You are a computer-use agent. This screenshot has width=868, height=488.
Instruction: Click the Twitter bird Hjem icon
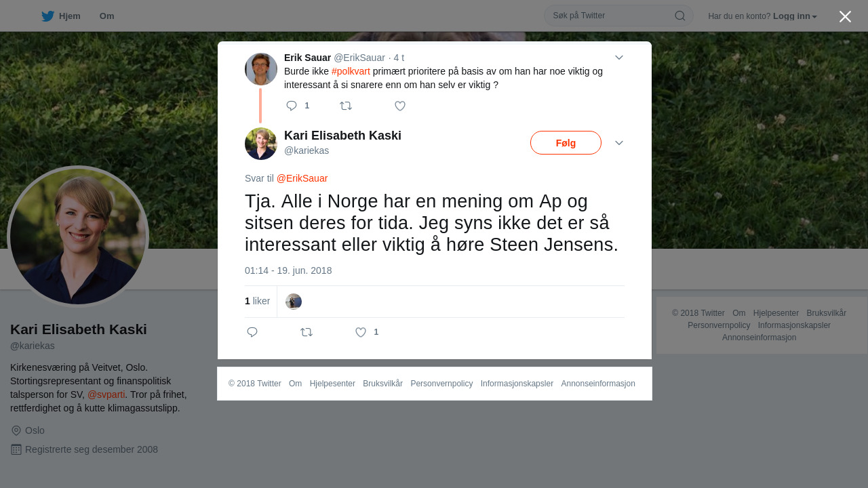click(47, 16)
